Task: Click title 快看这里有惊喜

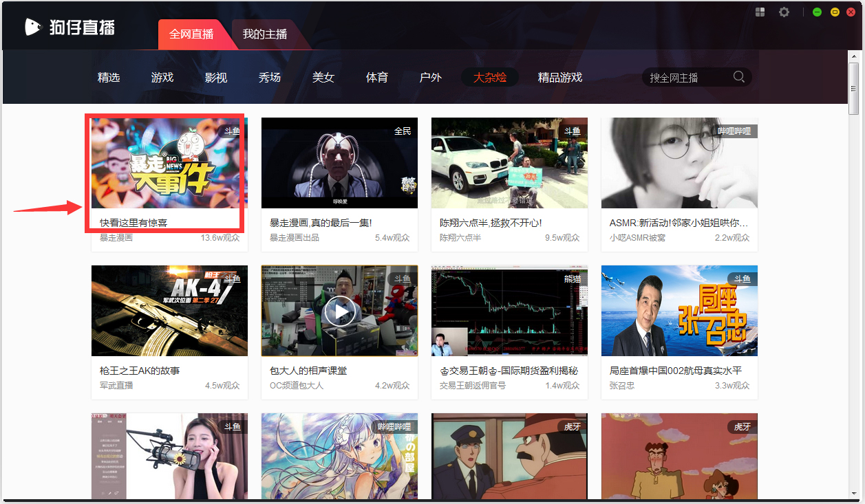Action: click(x=134, y=223)
